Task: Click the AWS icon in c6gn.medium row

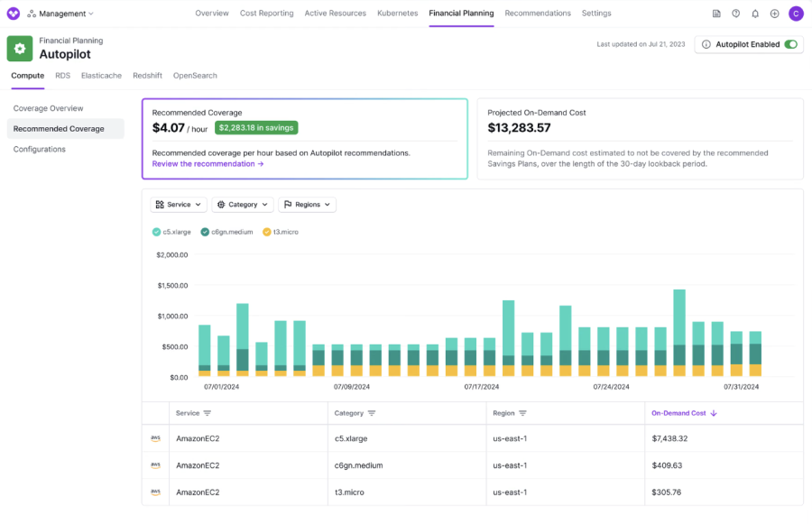Action: [x=155, y=465]
